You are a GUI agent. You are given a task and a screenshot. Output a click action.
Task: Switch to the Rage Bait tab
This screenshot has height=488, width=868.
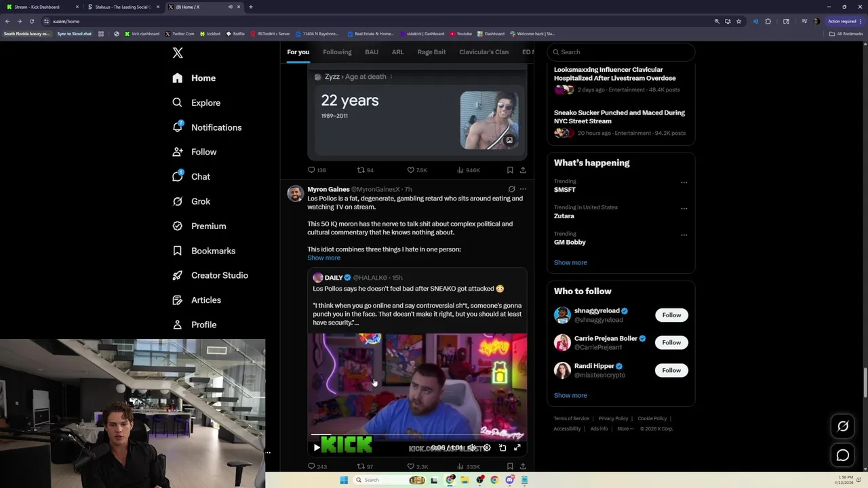[x=431, y=52]
